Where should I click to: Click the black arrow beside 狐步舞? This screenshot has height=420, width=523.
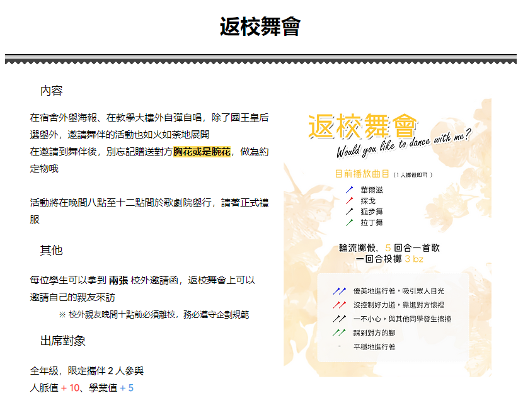pos(349,212)
